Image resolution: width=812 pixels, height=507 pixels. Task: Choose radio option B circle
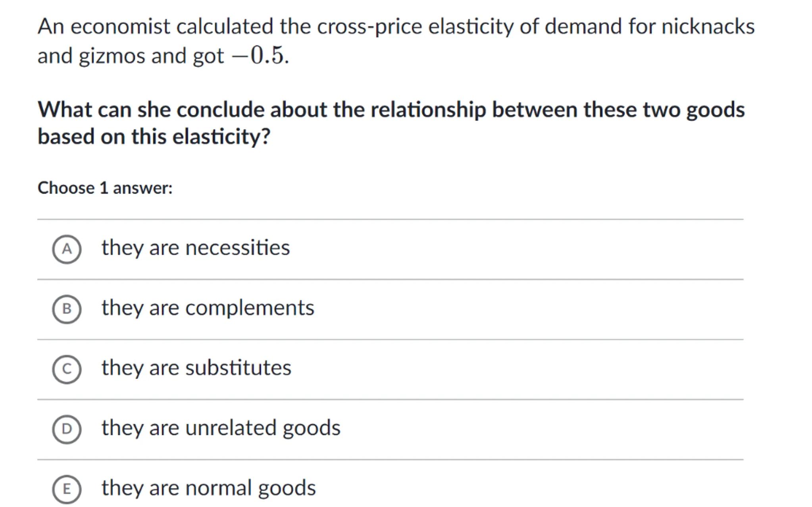click(67, 309)
